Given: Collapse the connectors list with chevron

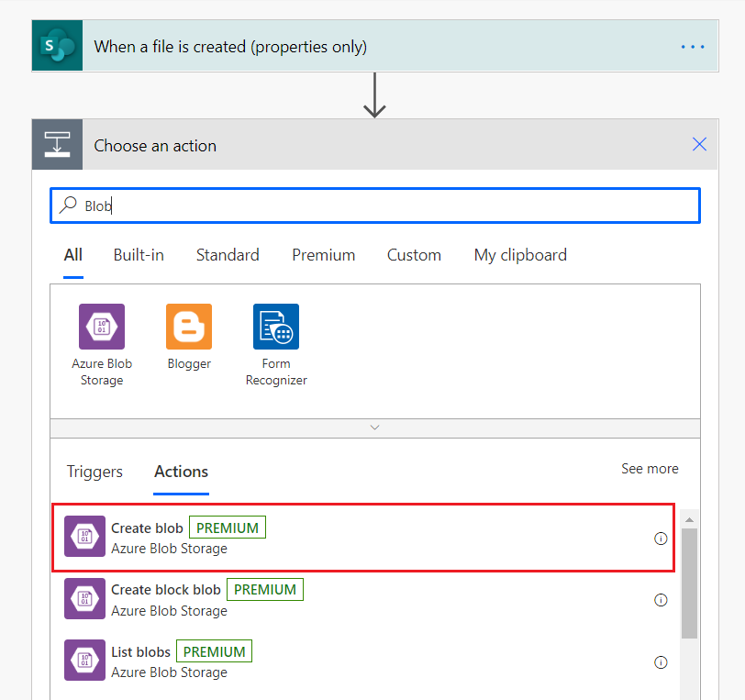Looking at the screenshot, I should coord(373,428).
